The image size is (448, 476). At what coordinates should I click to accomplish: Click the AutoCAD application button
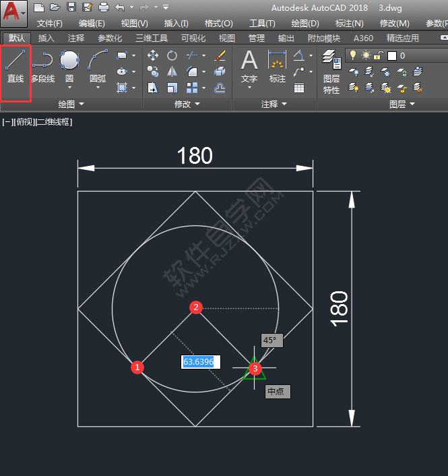pos(14,12)
